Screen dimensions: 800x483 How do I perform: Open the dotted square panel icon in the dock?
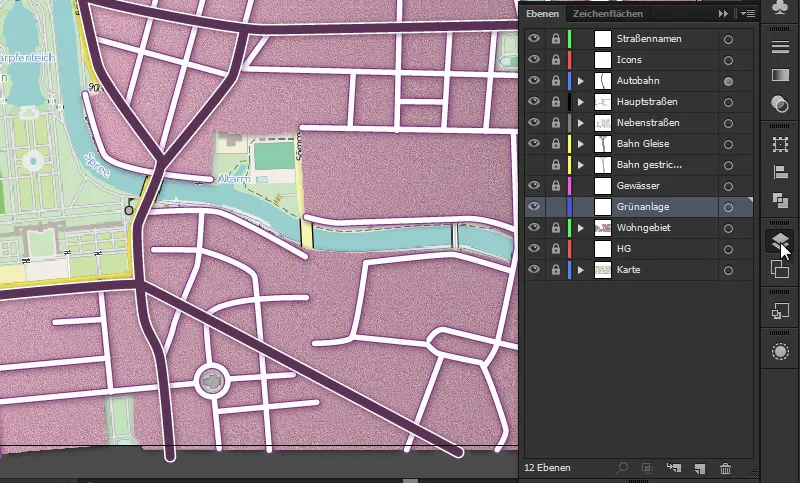(x=780, y=144)
